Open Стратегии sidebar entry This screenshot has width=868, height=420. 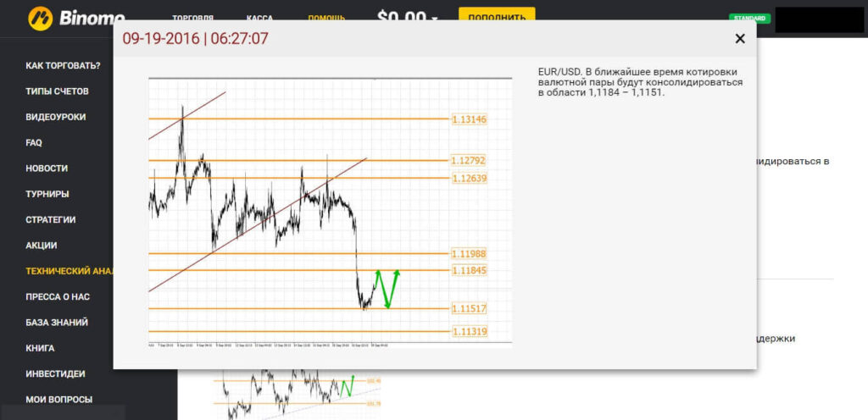pyautogui.click(x=51, y=219)
